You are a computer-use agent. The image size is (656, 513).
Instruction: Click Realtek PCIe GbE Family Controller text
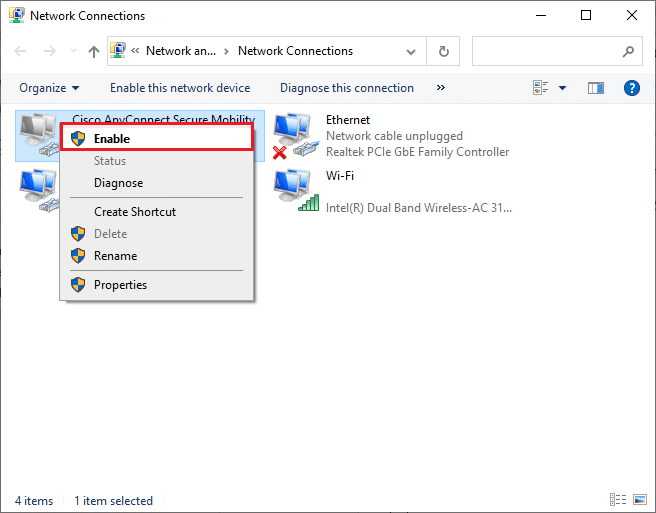pyautogui.click(x=417, y=151)
